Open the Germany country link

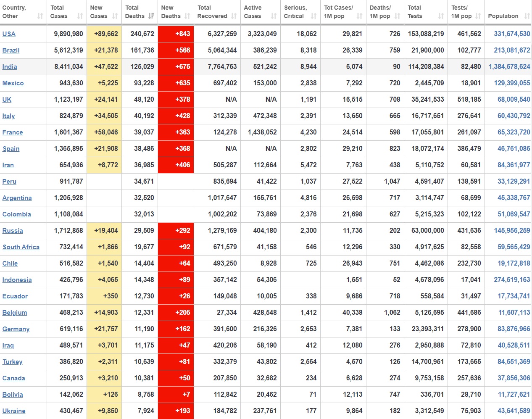click(x=16, y=329)
